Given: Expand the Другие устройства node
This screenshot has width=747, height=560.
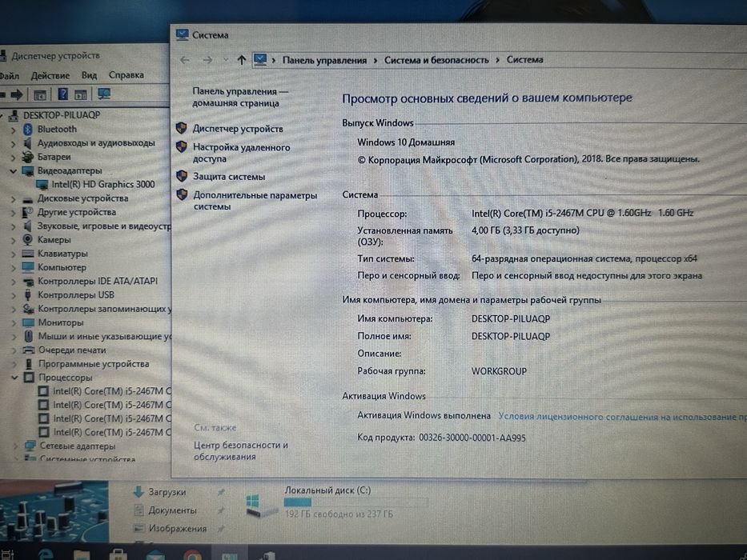Looking at the screenshot, I should (x=14, y=213).
